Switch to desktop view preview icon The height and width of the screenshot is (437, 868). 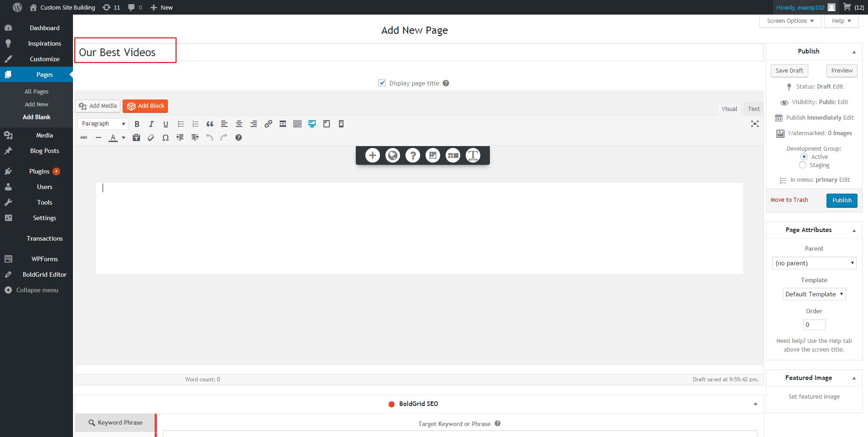click(312, 124)
